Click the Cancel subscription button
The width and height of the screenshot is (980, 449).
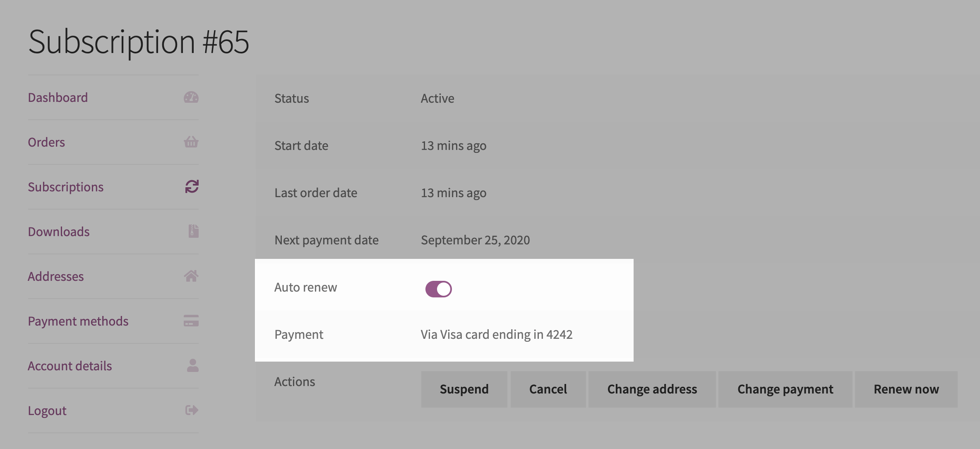548,389
